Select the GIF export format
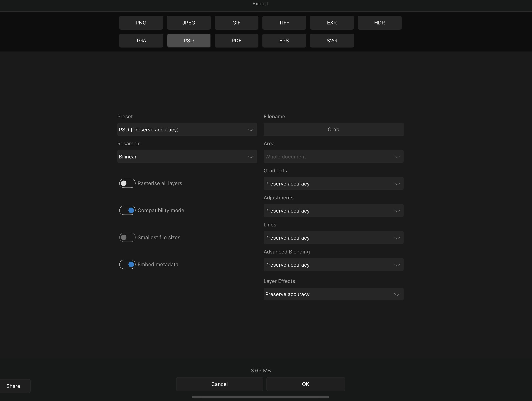The image size is (532, 401). (236, 23)
